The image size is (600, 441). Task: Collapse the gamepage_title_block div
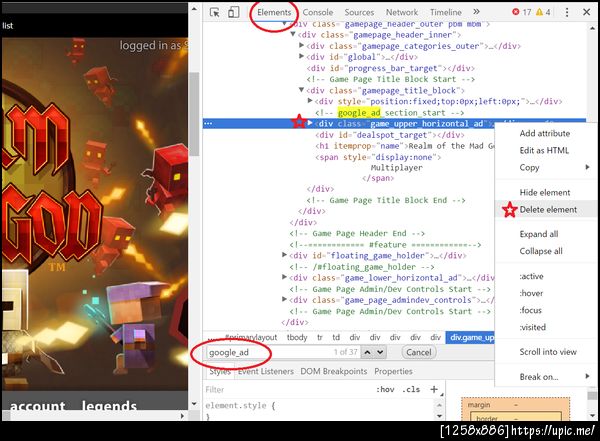pos(301,90)
